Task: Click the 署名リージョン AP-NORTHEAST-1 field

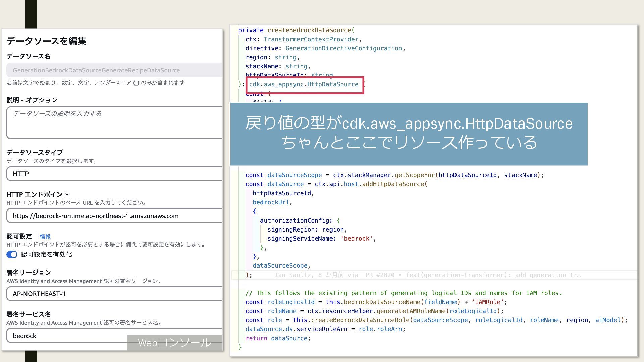Action: click(x=114, y=294)
